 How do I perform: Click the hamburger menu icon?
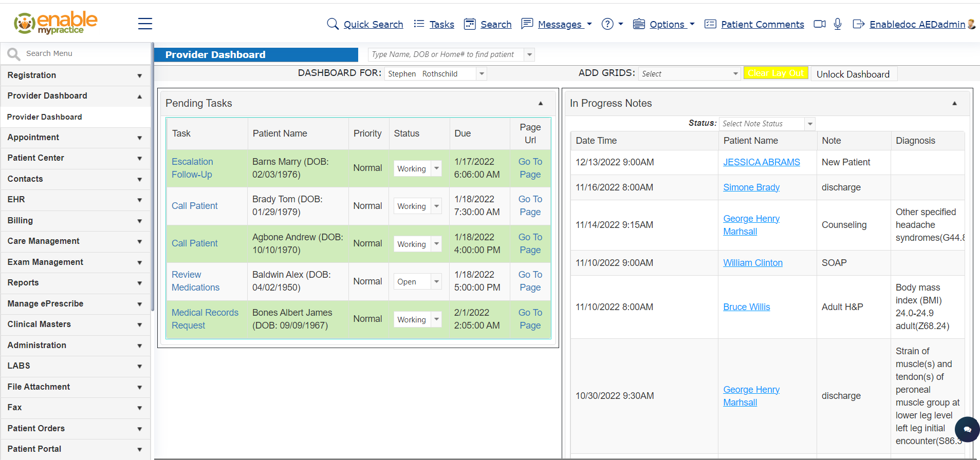[145, 24]
